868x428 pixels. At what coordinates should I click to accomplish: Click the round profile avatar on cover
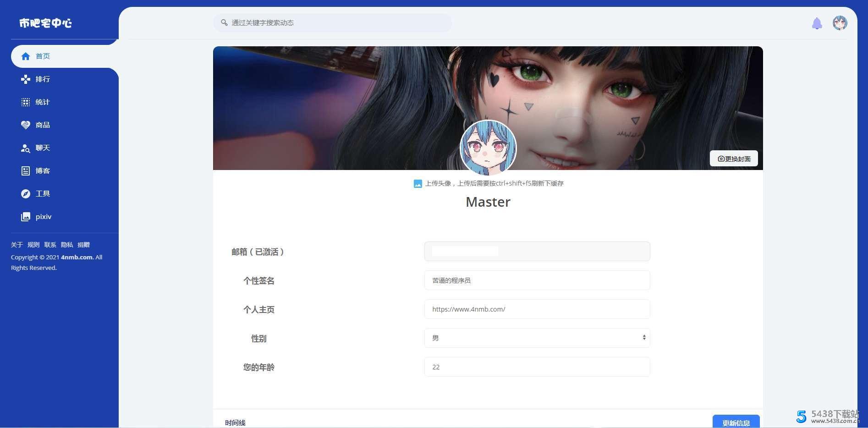[488, 148]
